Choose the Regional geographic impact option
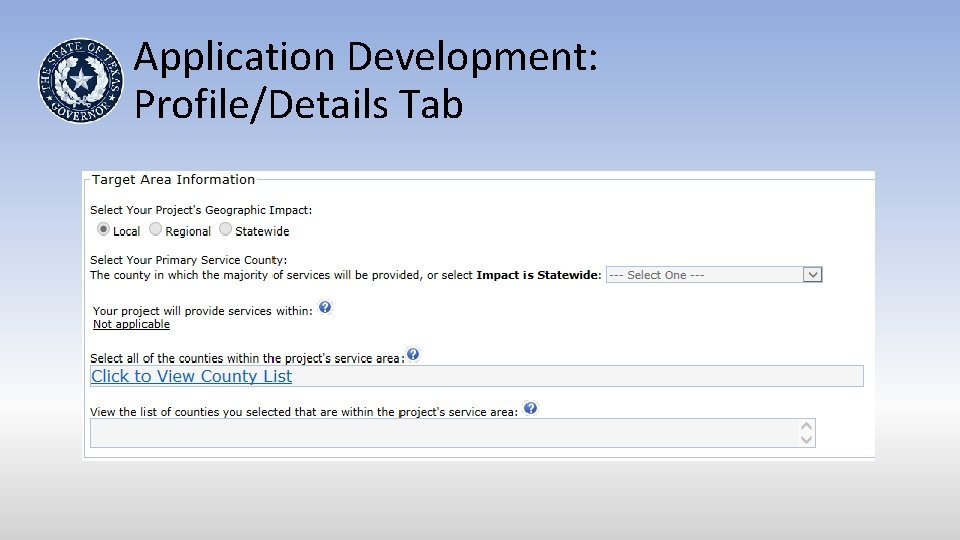 point(156,229)
